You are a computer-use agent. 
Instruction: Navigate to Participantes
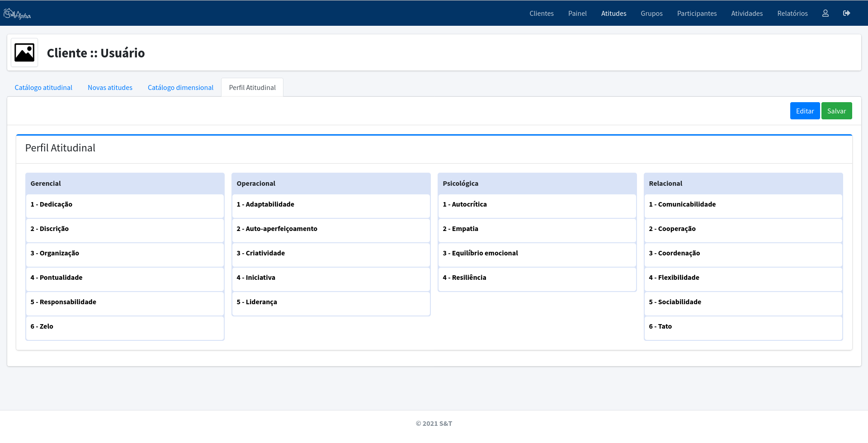tap(697, 14)
